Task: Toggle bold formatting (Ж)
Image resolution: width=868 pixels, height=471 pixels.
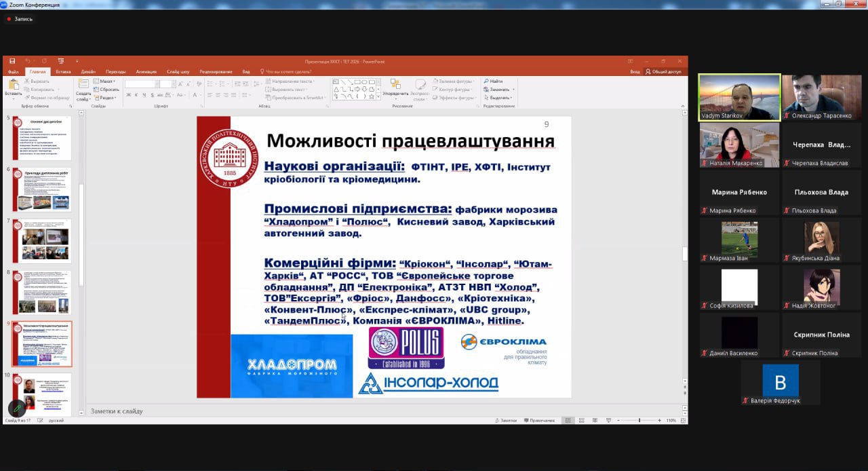Action: [x=128, y=95]
